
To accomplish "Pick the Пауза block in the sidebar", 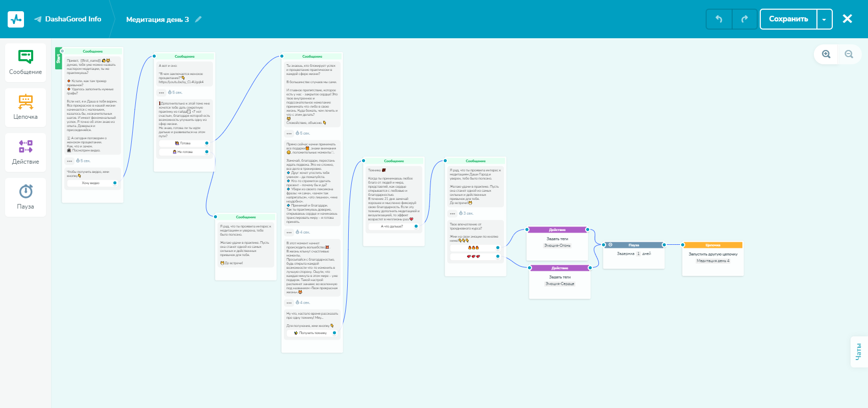I will 26,197.
